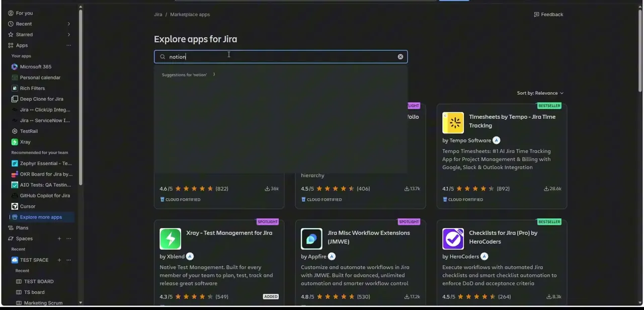Click Atlassian badge beside Appfire
644x310 pixels.
coord(332,257)
